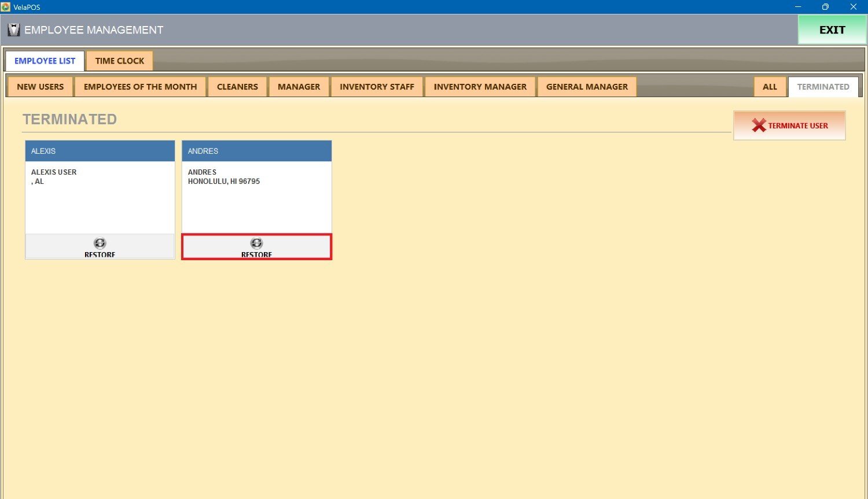Click the red X Terminate User icon
The height and width of the screenshot is (499, 868).
point(759,125)
